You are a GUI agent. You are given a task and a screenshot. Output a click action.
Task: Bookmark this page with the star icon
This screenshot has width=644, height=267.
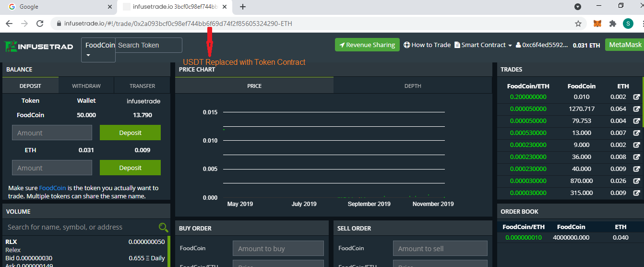click(x=578, y=23)
